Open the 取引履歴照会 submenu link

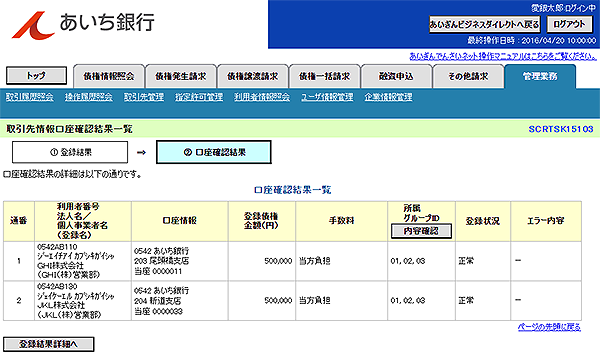tap(29, 97)
